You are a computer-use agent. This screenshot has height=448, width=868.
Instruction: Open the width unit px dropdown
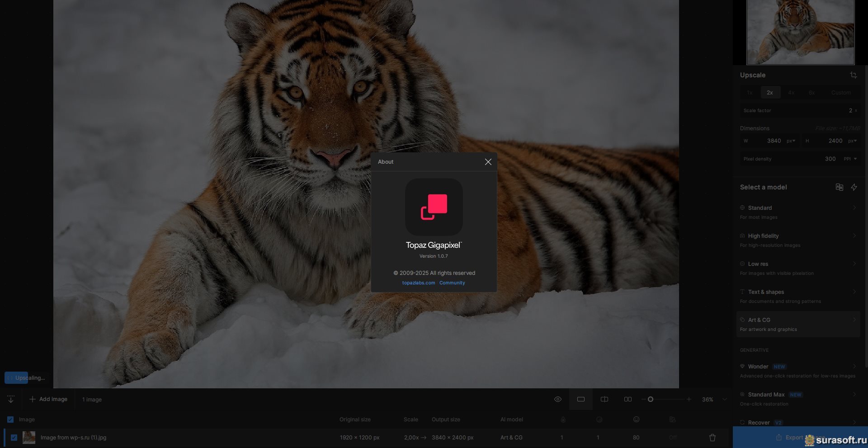[791, 141]
